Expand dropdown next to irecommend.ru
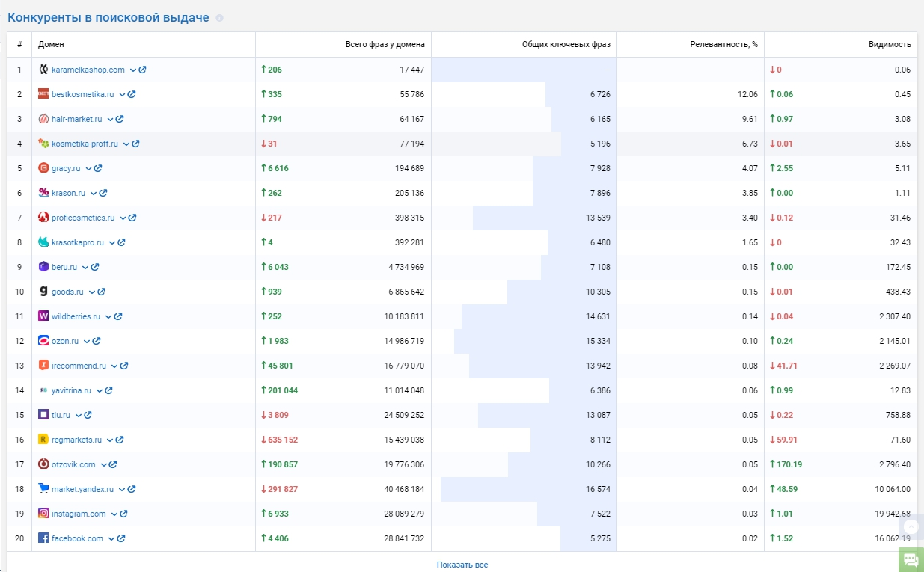 pyautogui.click(x=114, y=366)
